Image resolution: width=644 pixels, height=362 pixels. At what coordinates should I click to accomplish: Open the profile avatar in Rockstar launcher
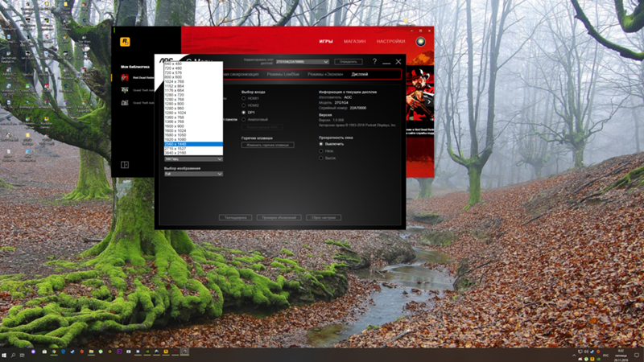[420, 42]
